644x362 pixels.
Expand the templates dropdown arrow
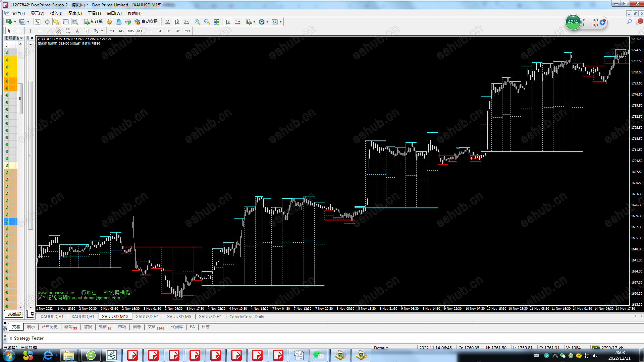coord(280,22)
